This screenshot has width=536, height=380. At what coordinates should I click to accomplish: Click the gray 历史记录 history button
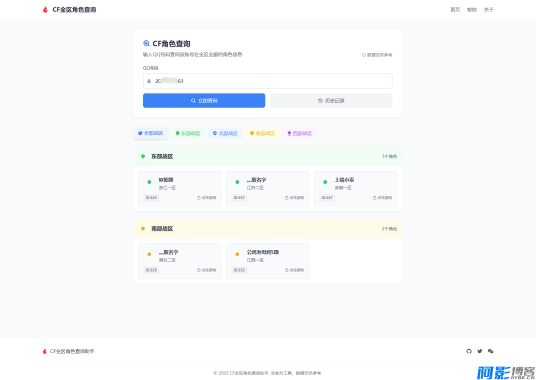tap(331, 100)
